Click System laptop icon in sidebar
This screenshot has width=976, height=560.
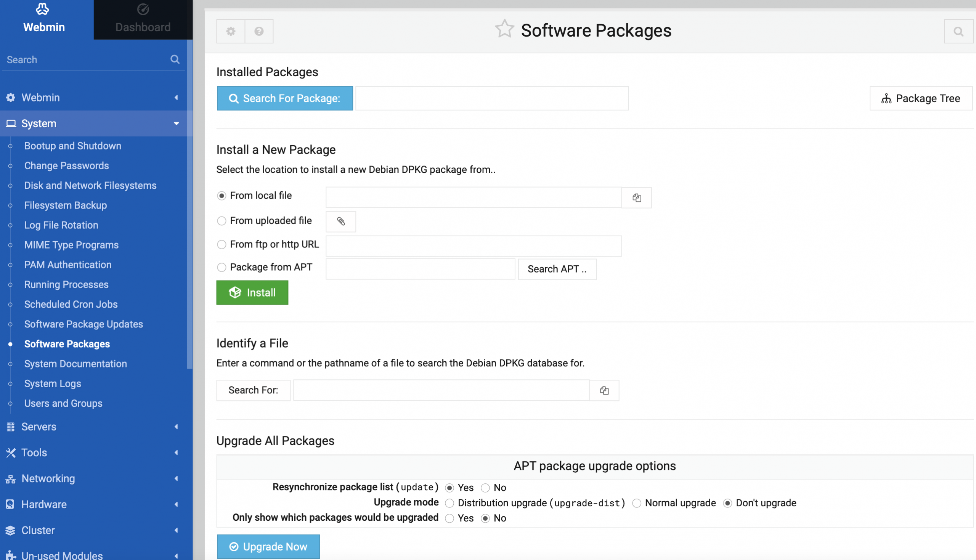pos(11,124)
